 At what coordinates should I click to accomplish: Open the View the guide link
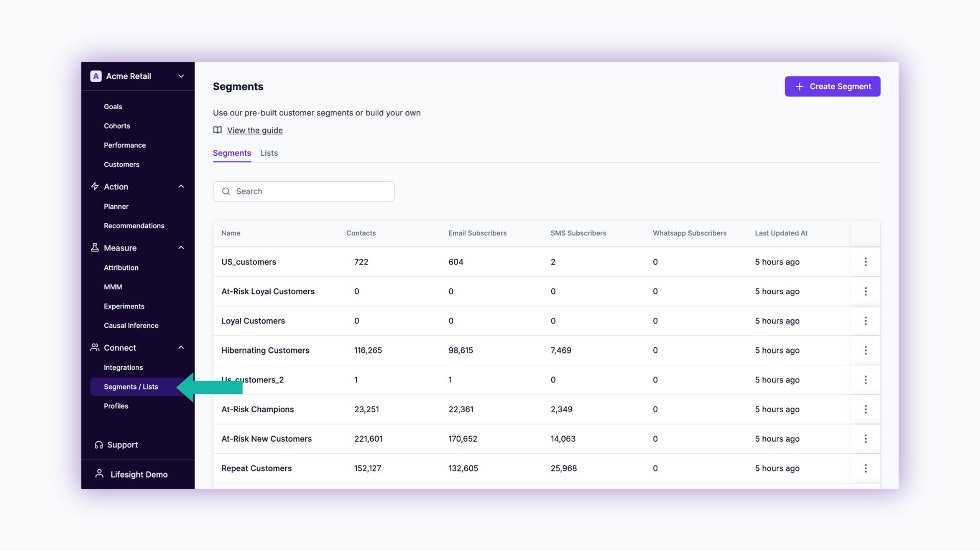255,130
